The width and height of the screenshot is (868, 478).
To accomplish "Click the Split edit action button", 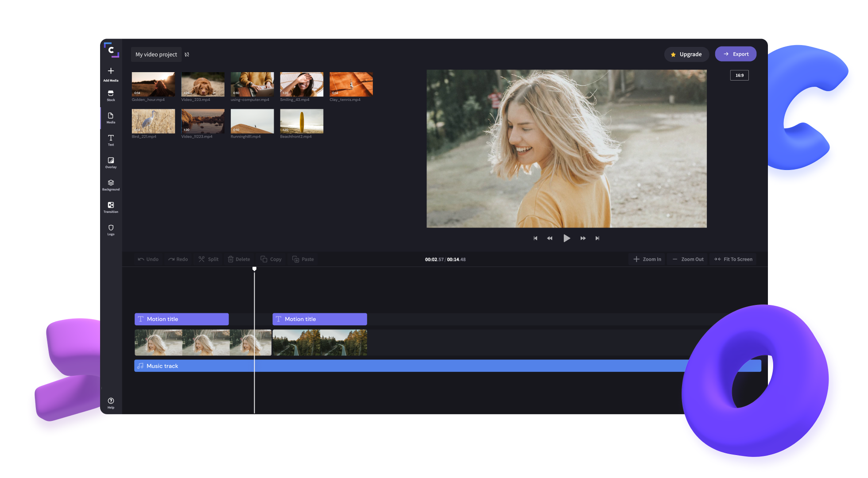I will click(x=209, y=260).
